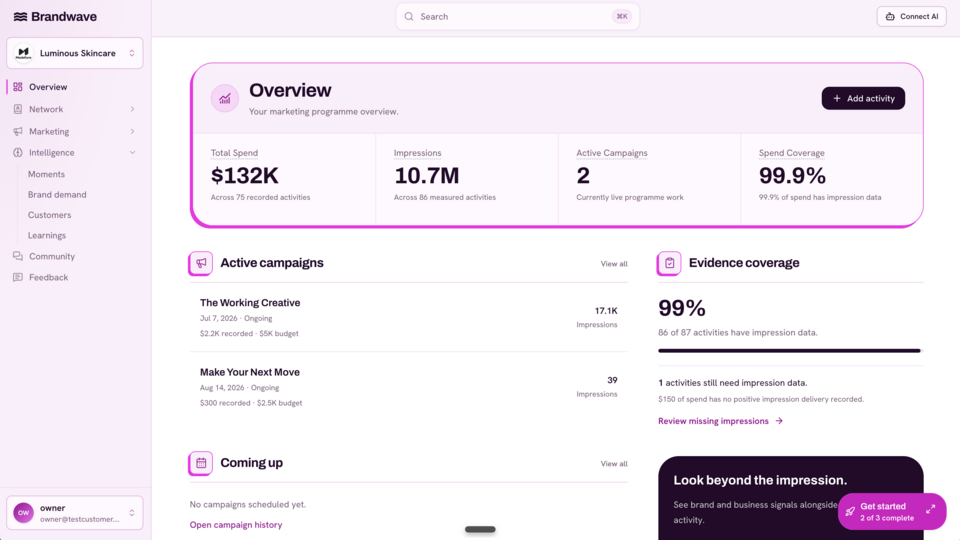The image size is (960, 540).
Task: Click the Evidence coverage clipboard icon
Action: click(669, 263)
